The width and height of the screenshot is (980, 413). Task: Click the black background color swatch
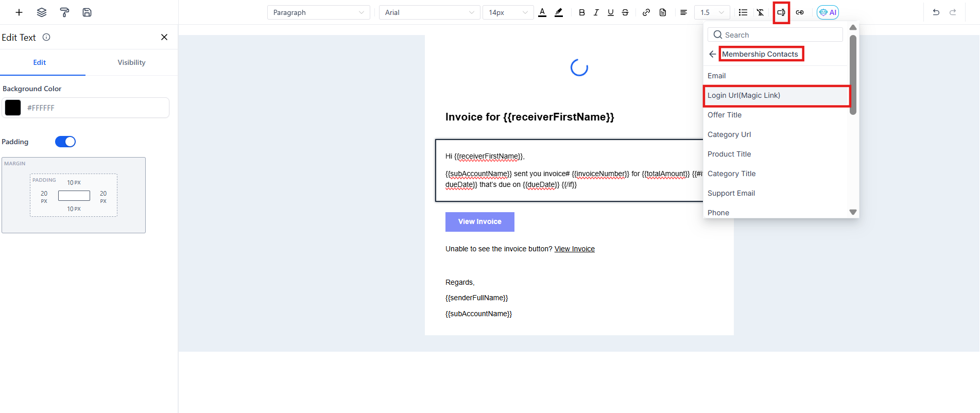coord(13,108)
